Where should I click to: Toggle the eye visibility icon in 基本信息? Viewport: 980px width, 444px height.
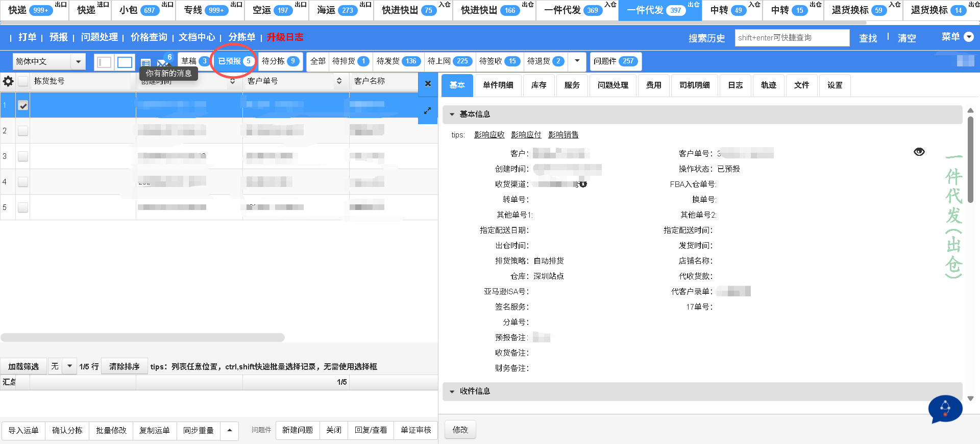tap(919, 152)
